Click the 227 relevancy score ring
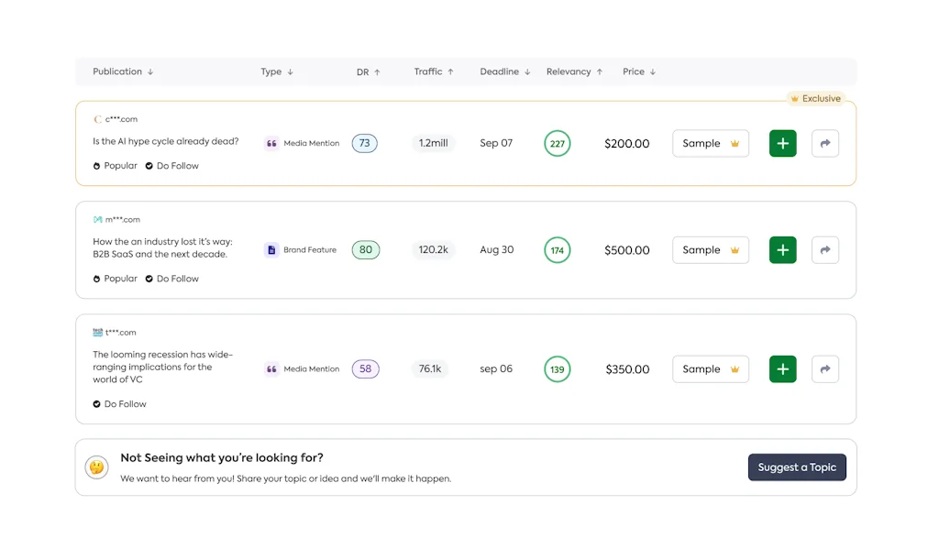 point(557,143)
